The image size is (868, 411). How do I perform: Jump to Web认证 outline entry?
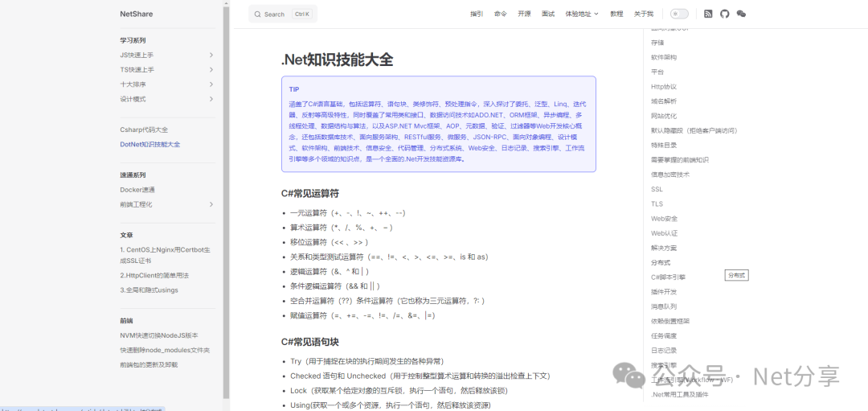click(x=664, y=233)
